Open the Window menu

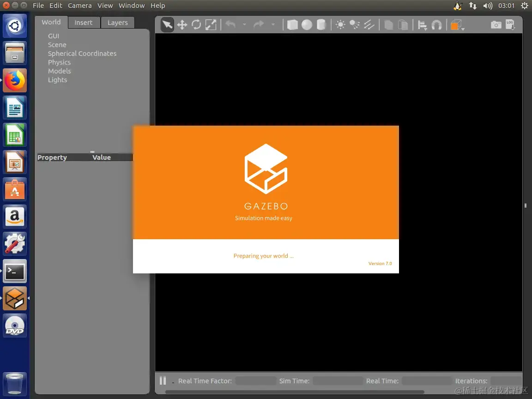(x=132, y=6)
